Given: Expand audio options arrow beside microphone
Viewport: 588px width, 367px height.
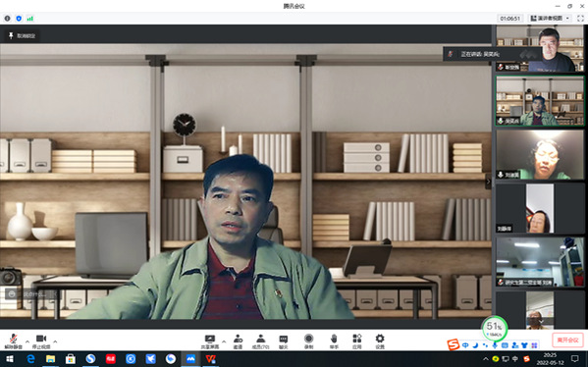Looking at the screenshot, I should [x=27, y=341].
